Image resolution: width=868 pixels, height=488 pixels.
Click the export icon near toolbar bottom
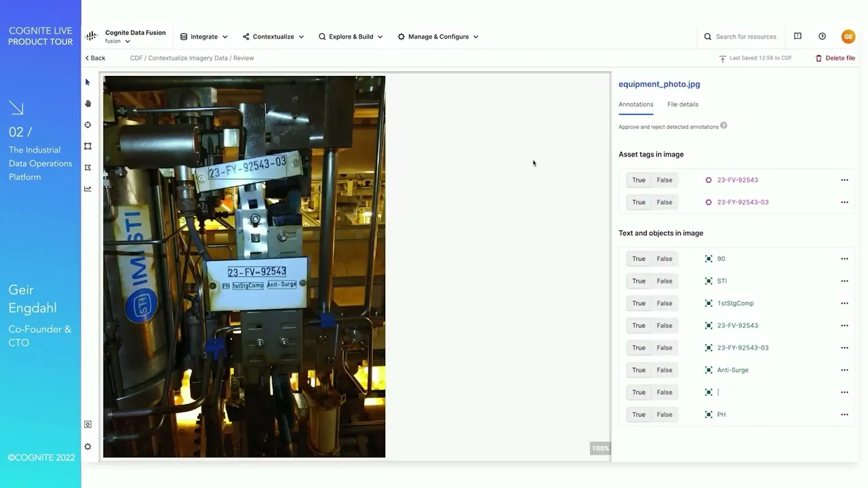[87, 424]
